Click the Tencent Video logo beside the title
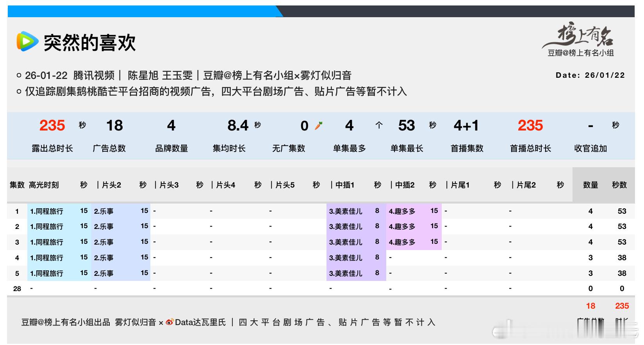Image resolution: width=644 pixels, height=345 pixels. coord(27,41)
